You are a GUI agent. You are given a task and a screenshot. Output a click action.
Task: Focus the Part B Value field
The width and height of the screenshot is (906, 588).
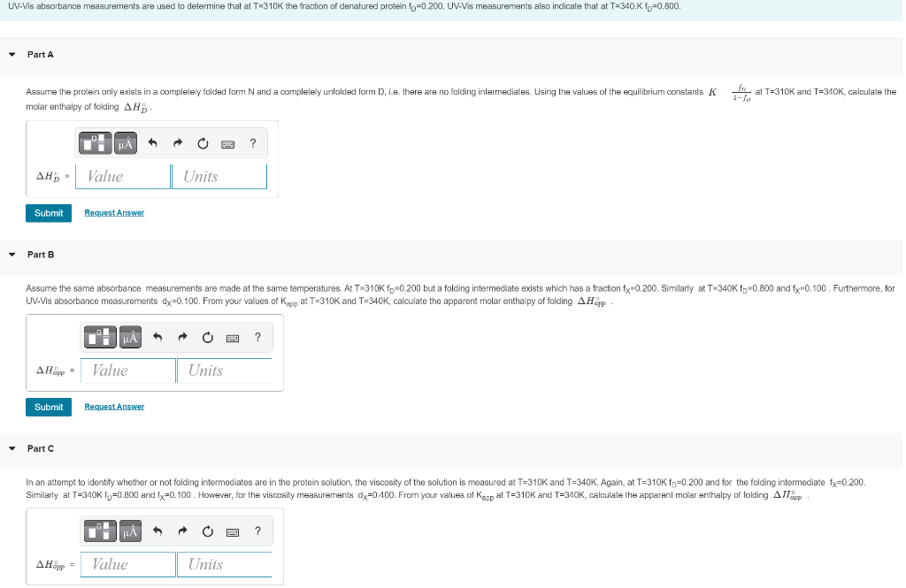[128, 370]
